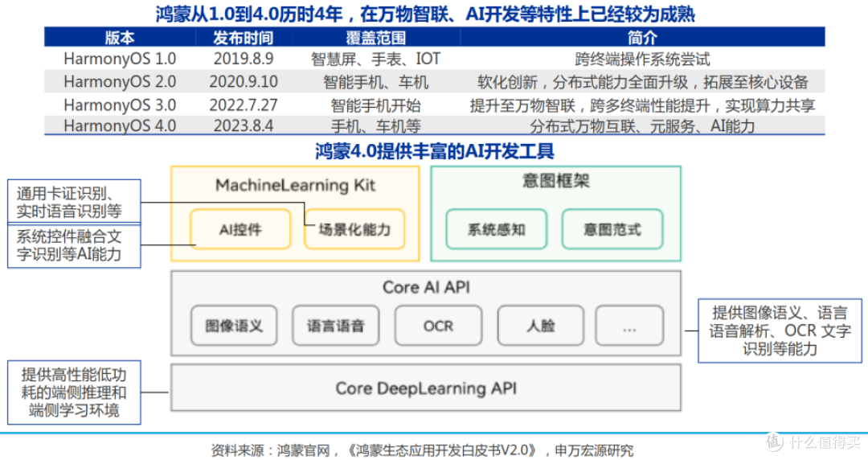868x460 pixels.
Task: Click 智能手机、车机 coverage cell
Action: (376, 82)
